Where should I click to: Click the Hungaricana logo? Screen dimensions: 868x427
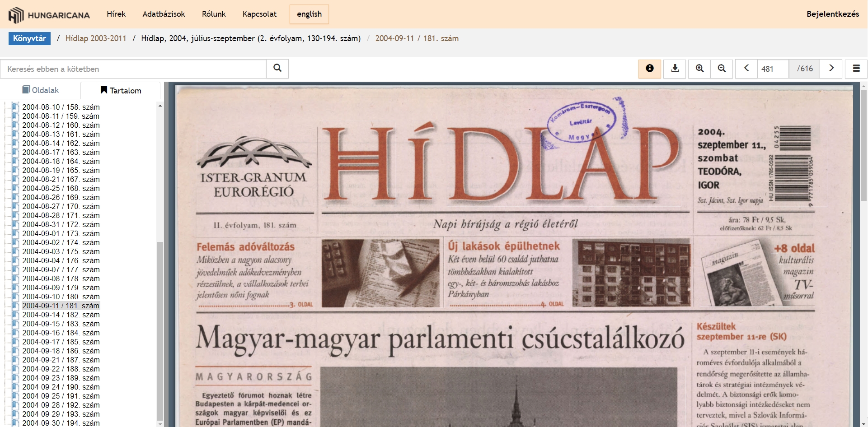49,15
